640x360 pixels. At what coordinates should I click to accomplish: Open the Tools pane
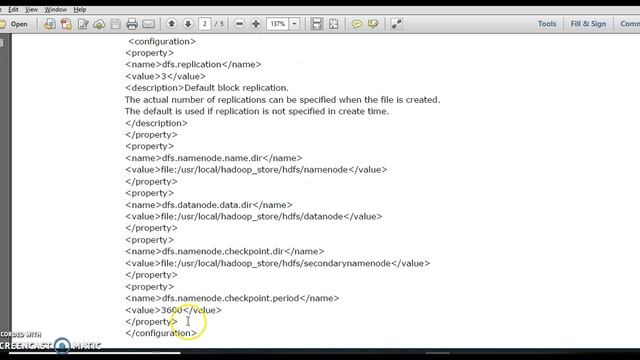coord(547,24)
